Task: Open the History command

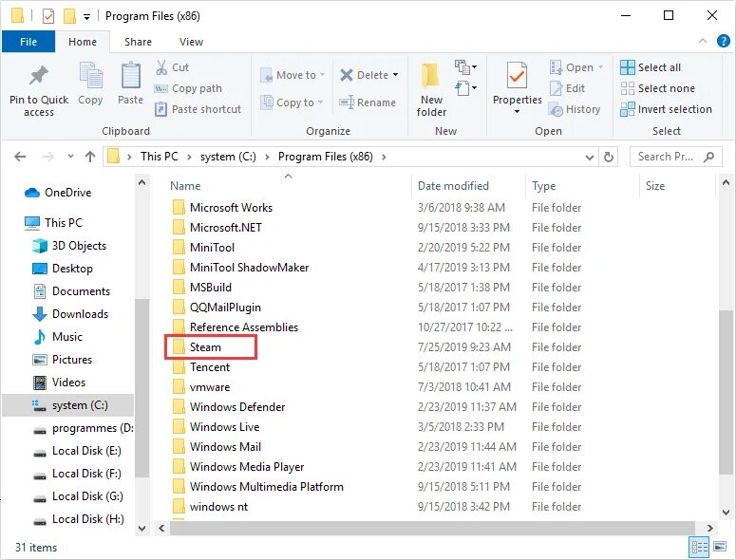Action: (x=575, y=109)
